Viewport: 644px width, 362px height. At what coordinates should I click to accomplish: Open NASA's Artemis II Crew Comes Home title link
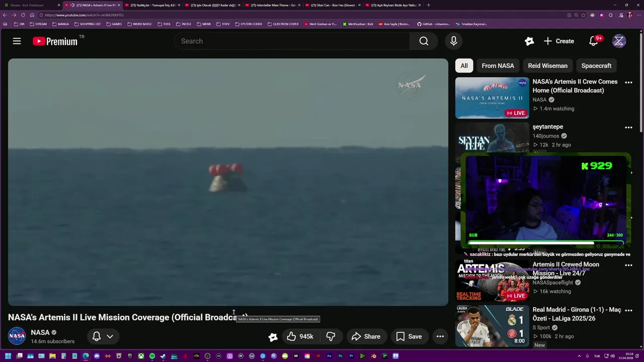[x=575, y=86]
